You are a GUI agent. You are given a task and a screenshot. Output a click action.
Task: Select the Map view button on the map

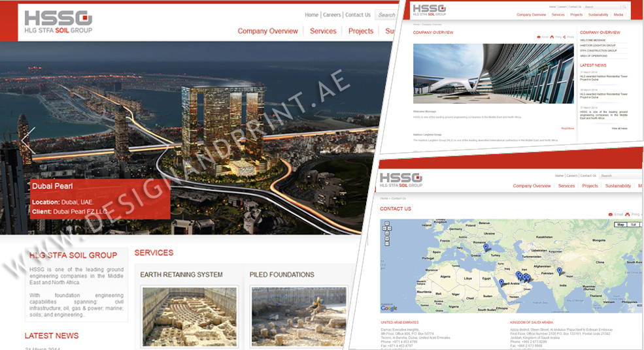tap(620, 225)
